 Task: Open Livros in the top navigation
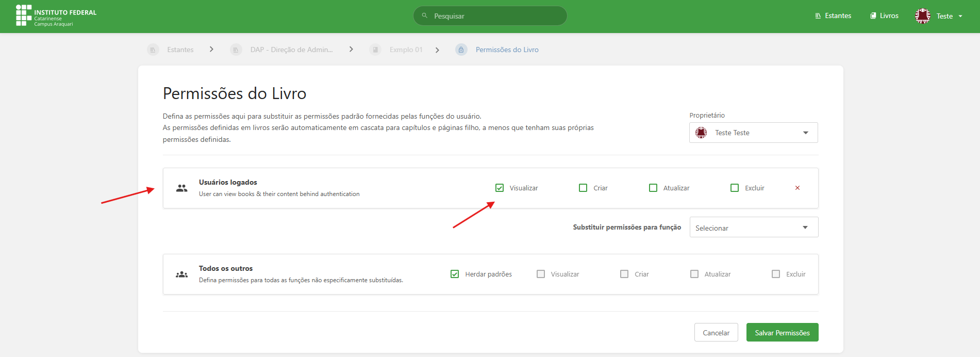tap(885, 16)
